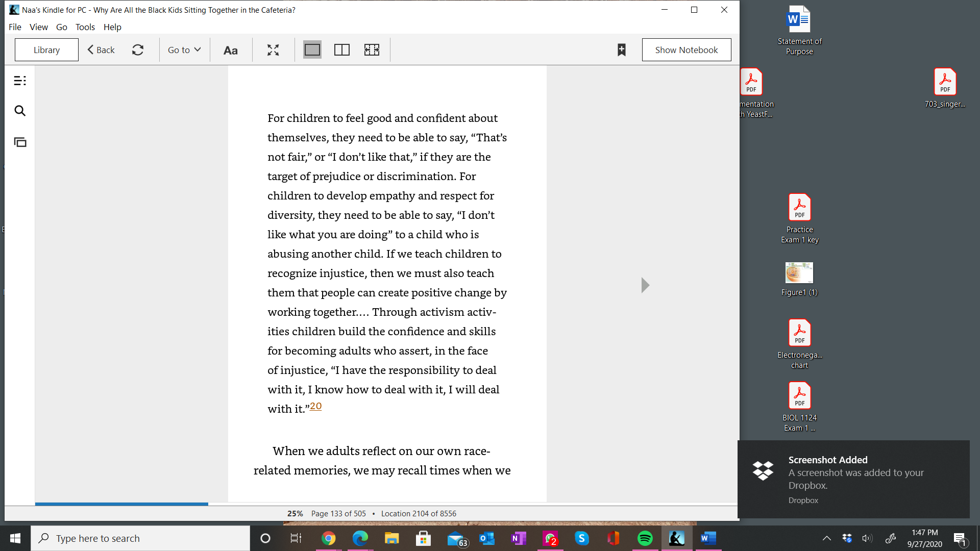The height and width of the screenshot is (551, 980).
Task: Open Microsoft Store from taskbar
Action: coord(423,538)
